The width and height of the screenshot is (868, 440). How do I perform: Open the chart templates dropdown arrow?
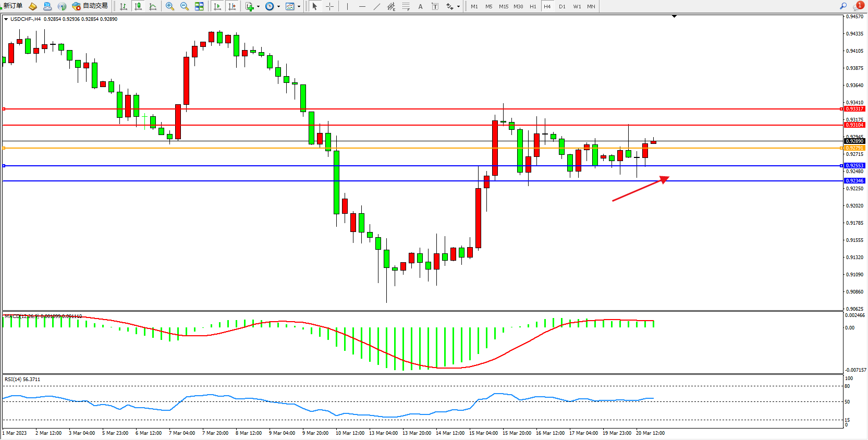coord(299,7)
